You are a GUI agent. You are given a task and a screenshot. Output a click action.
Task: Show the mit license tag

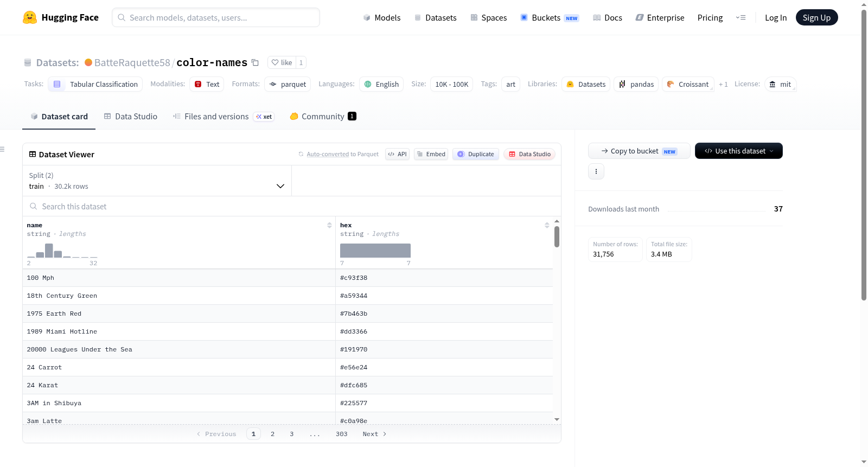pos(780,84)
